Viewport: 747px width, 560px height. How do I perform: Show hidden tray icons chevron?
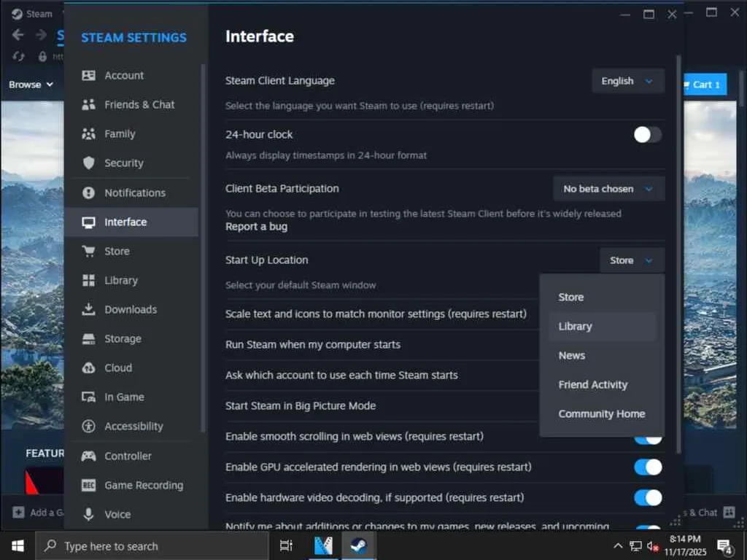click(x=618, y=545)
